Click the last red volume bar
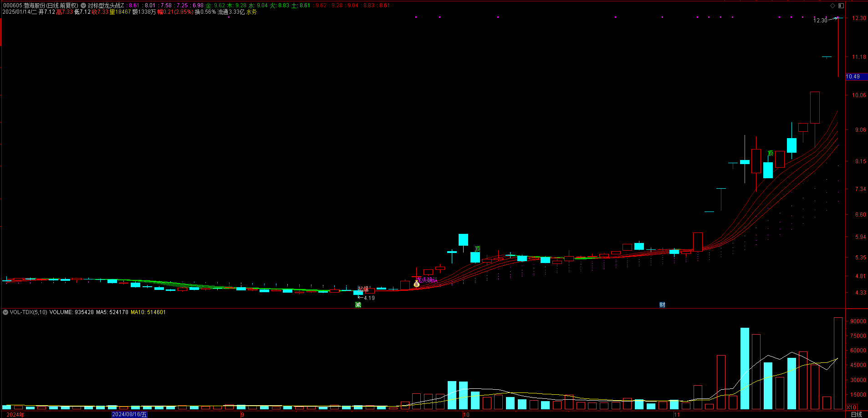Image resolution: width=868 pixels, height=418 pixels. [x=838, y=363]
